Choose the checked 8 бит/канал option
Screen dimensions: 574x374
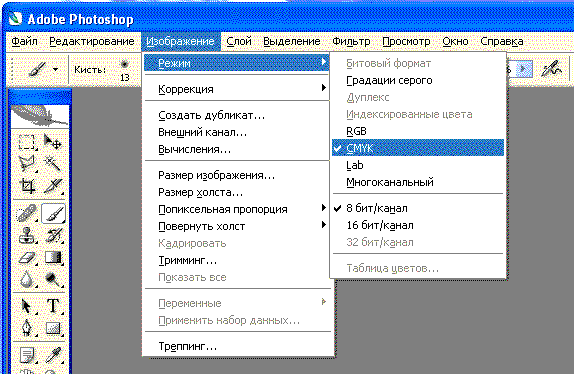pyautogui.click(x=418, y=208)
